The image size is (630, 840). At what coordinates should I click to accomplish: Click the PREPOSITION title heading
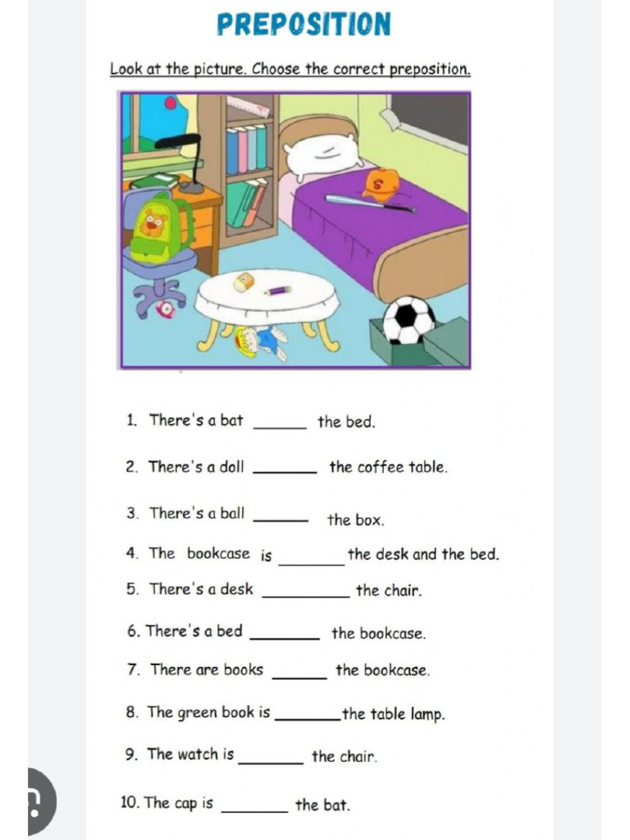click(x=304, y=25)
